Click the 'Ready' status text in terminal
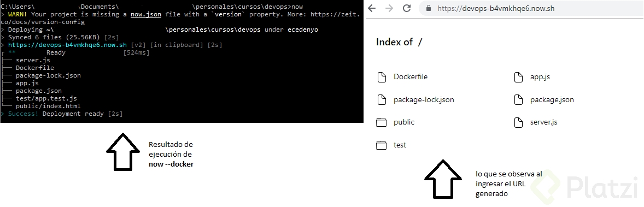Screen dimensions: 644x207 (56, 52)
